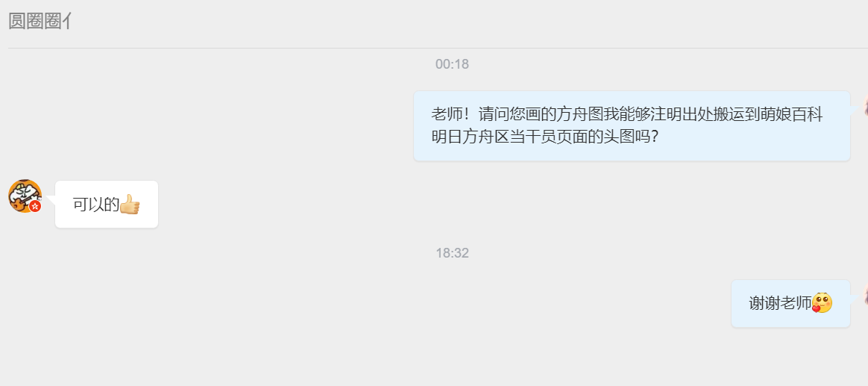Select the 谢谢老师 message bubble
Image resolution: width=868 pixels, height=386 pixels.
pyautogui.click(x=790, y=303)
